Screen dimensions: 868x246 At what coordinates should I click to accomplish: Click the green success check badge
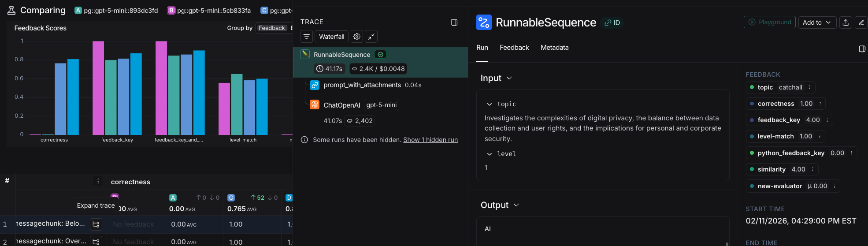tap(380, 55)
